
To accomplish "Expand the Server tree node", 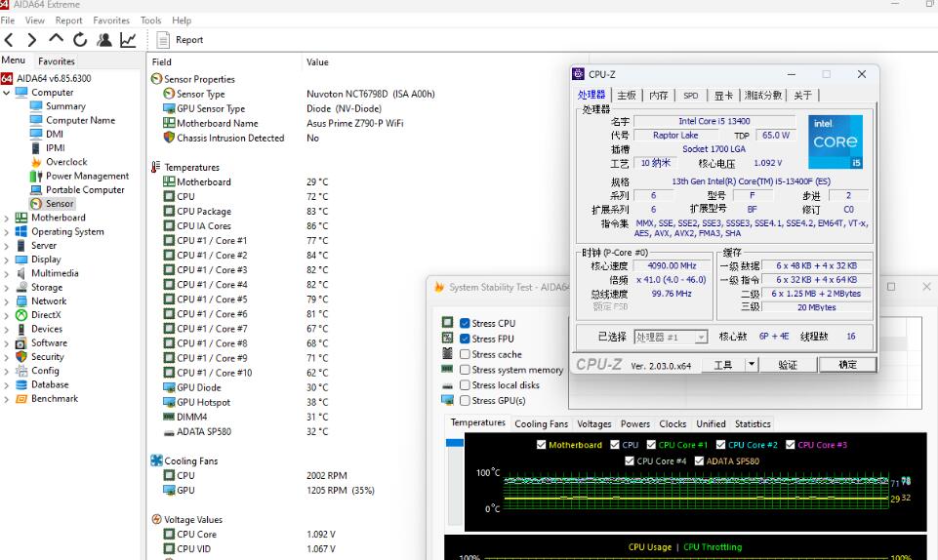I will pyautogui.click(x=7, y=246).
